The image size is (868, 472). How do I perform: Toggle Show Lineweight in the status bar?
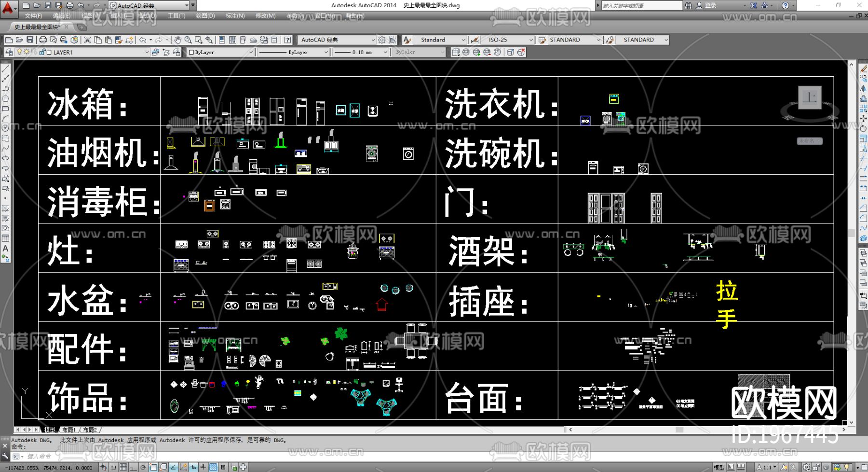203,467
